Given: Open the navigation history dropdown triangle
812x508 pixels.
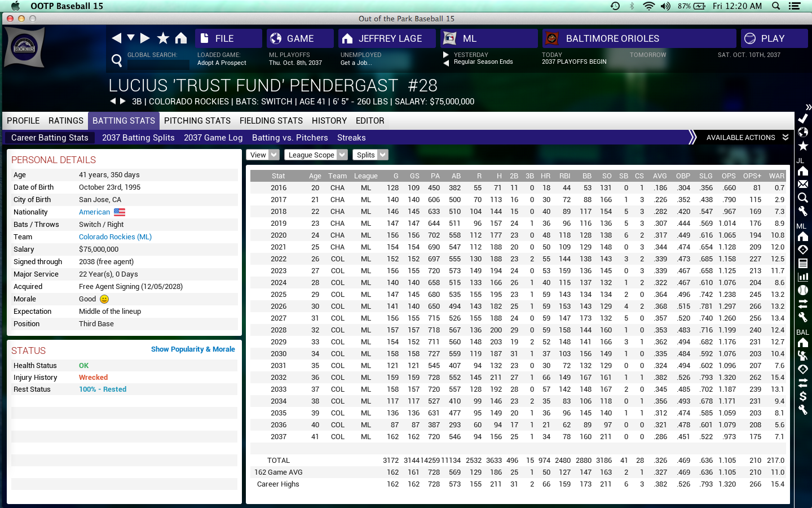Looking at the screenshot, I should 131,38.
